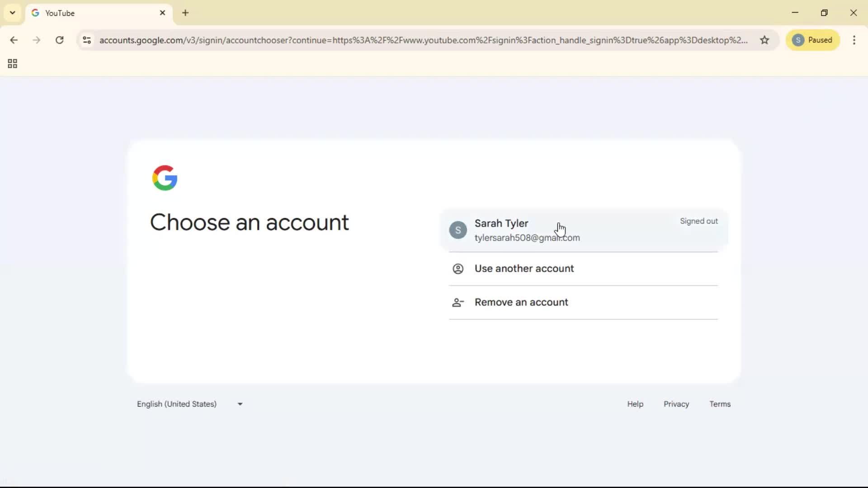Select the Sarah Tyler signed out account
This screenshot has height=488, width=868.
542,230
